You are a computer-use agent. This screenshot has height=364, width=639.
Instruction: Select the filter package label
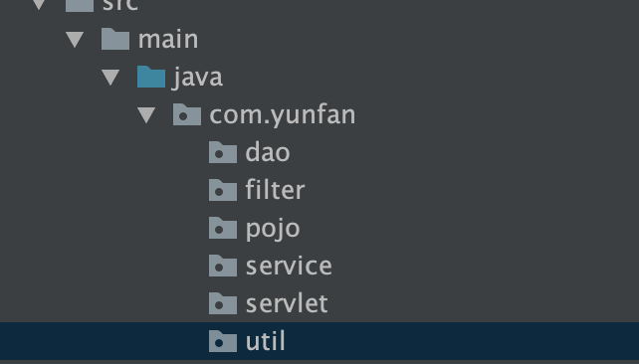coord(275,190)
